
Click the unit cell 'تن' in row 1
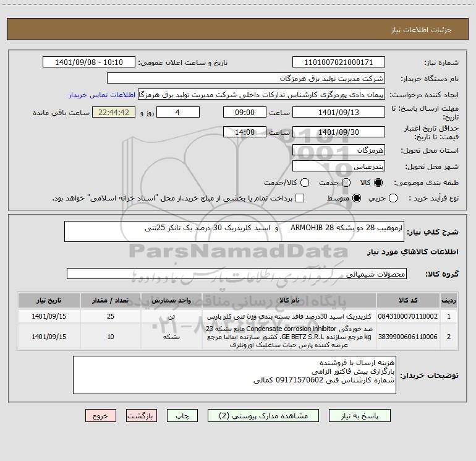171,316
